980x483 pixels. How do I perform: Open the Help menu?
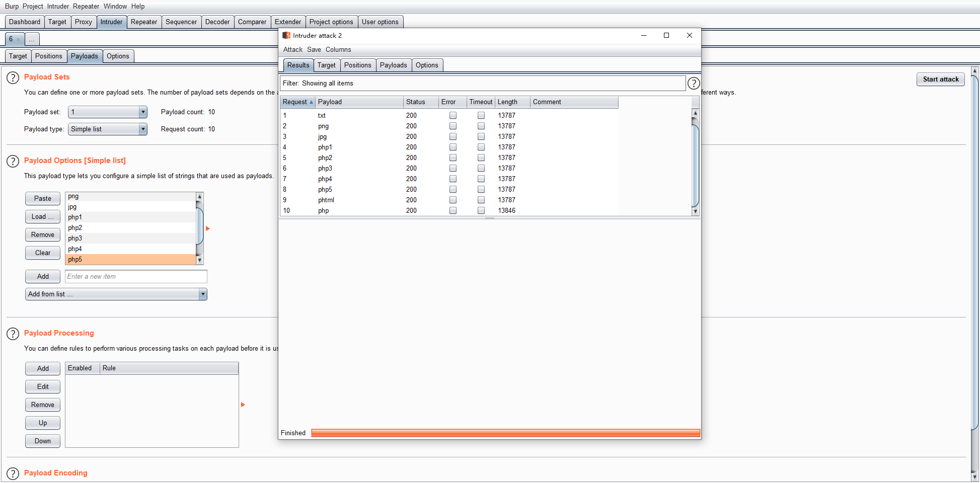pos(138,7)
